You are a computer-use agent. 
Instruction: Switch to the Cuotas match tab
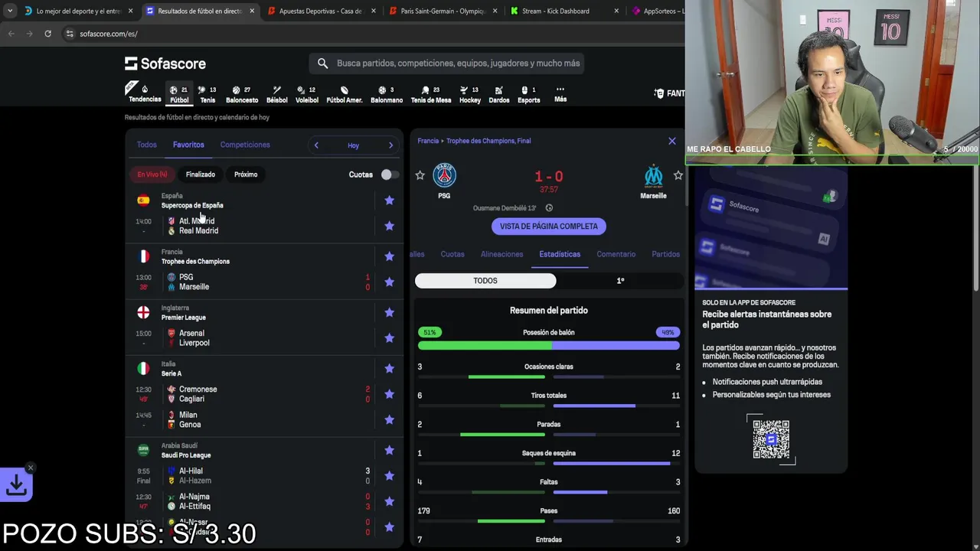pos(452,254)
